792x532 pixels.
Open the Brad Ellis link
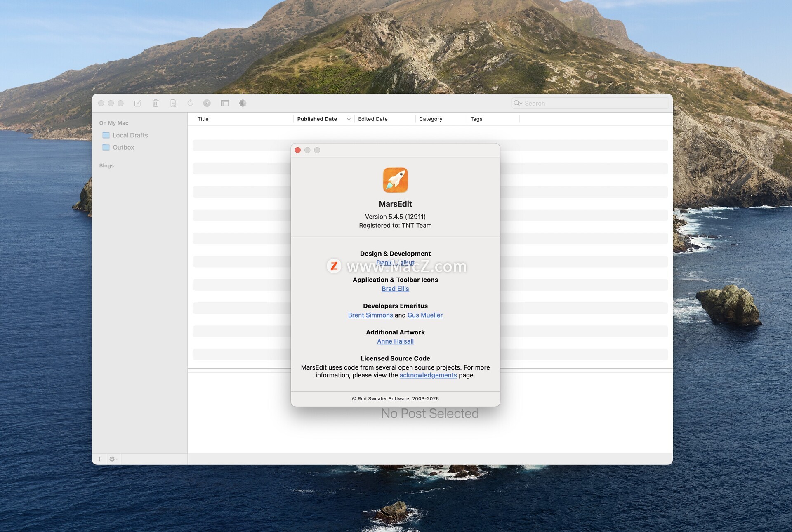(395, 289)
